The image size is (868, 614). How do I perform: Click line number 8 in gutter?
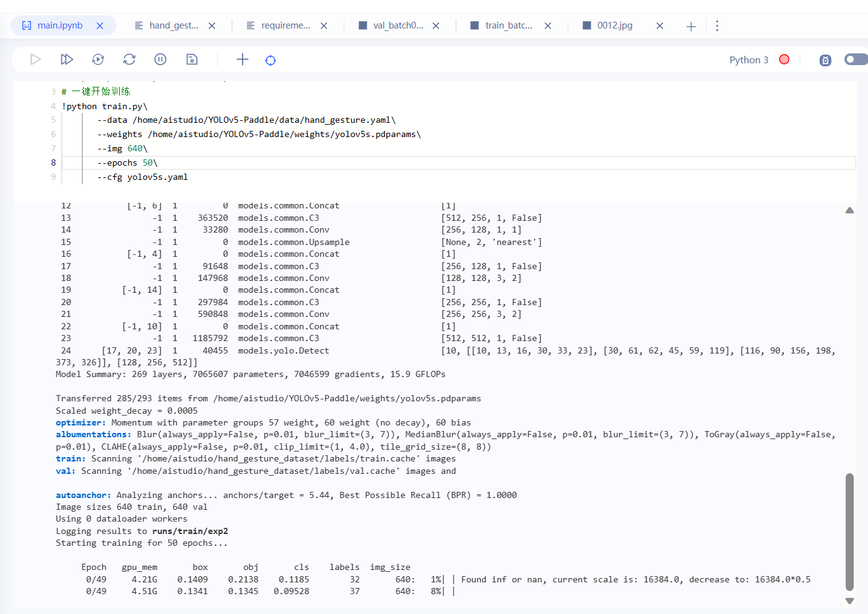pyautogui.click(x=53, y=163)
